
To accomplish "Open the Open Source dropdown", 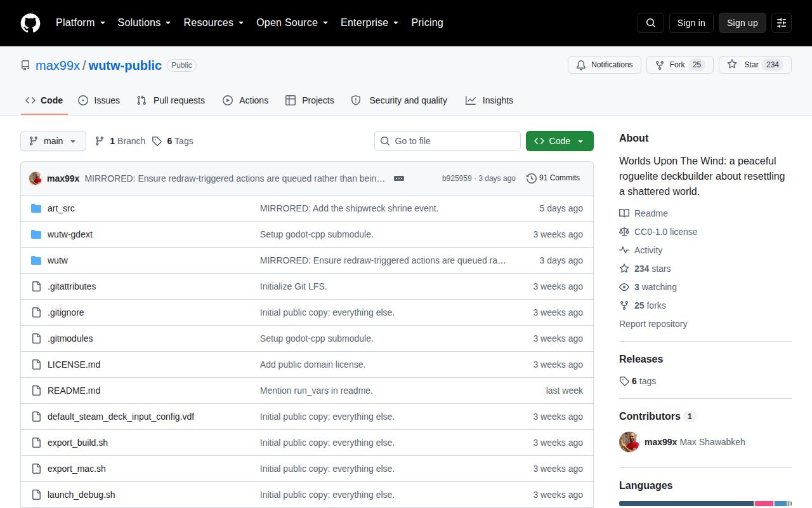I will pos(292,23).
